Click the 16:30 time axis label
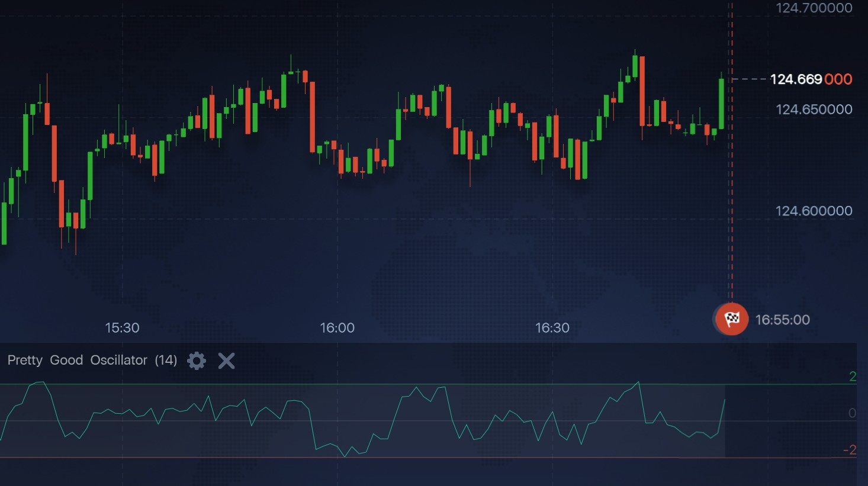 552,328
